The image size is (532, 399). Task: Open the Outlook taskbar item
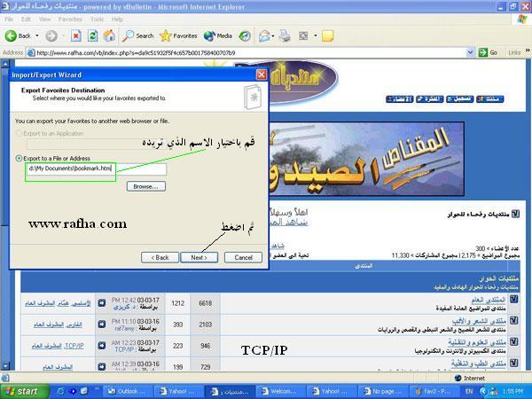tap(127, 391)
